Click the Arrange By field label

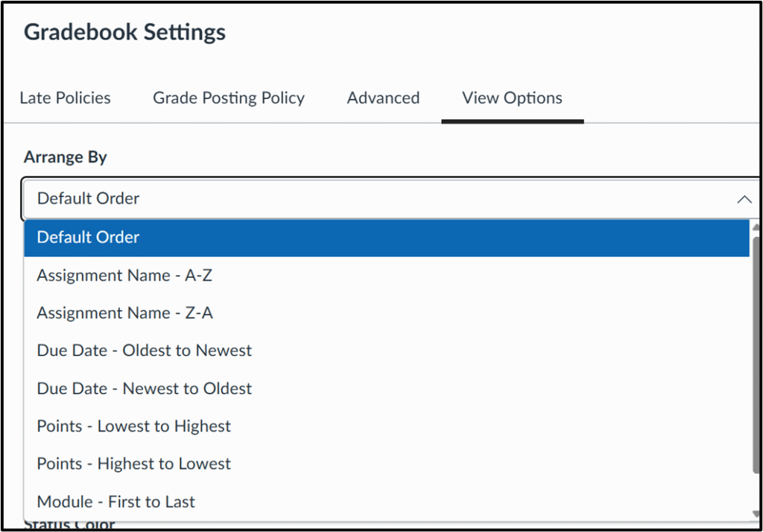click(x=66, y=157)
